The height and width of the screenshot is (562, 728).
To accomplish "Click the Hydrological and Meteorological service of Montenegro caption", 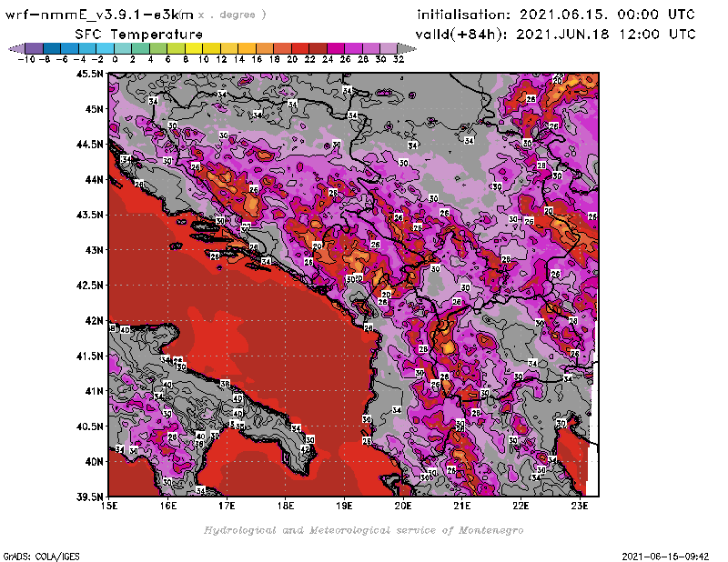I will point(363,530).
